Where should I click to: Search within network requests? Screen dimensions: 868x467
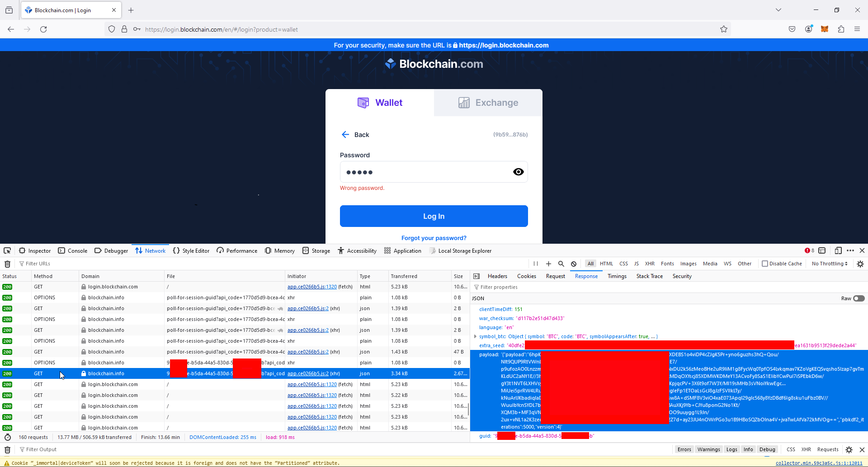(x=561, y=264)
